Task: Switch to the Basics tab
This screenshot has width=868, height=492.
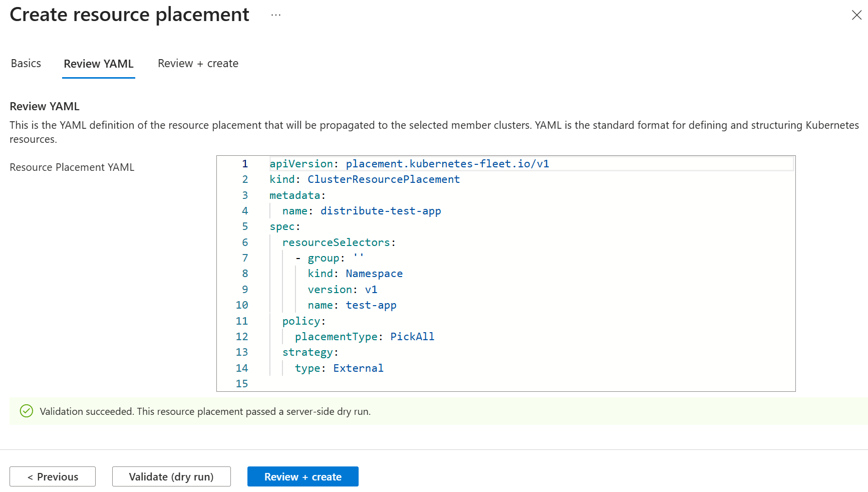Action: (26, 64)
